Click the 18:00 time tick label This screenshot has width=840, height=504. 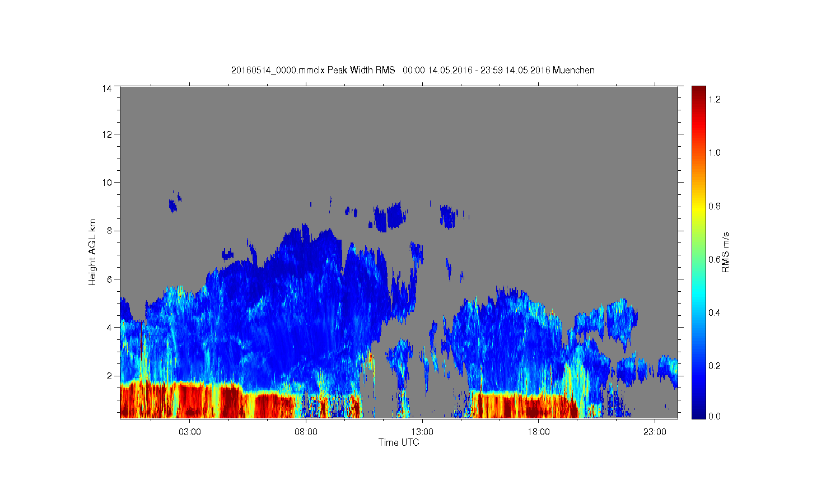point(538,432)
